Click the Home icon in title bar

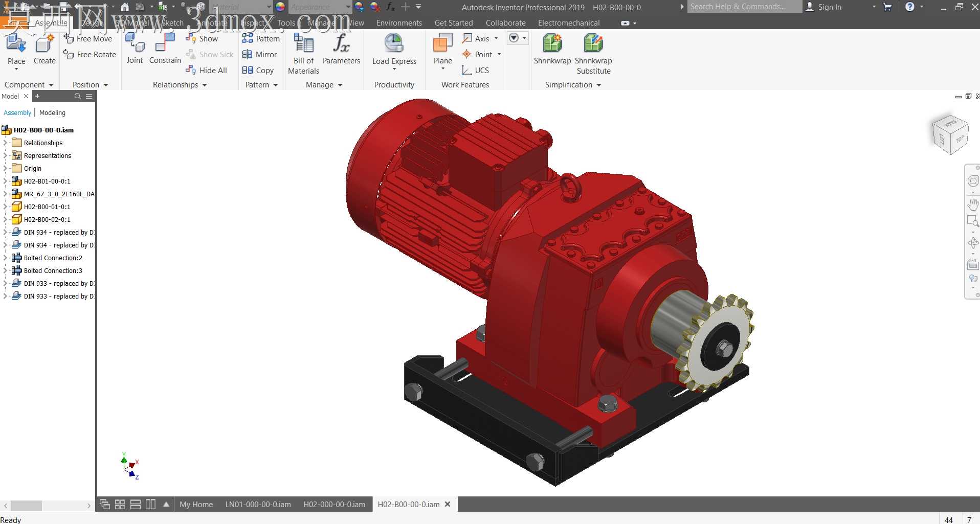click(125, 7)
